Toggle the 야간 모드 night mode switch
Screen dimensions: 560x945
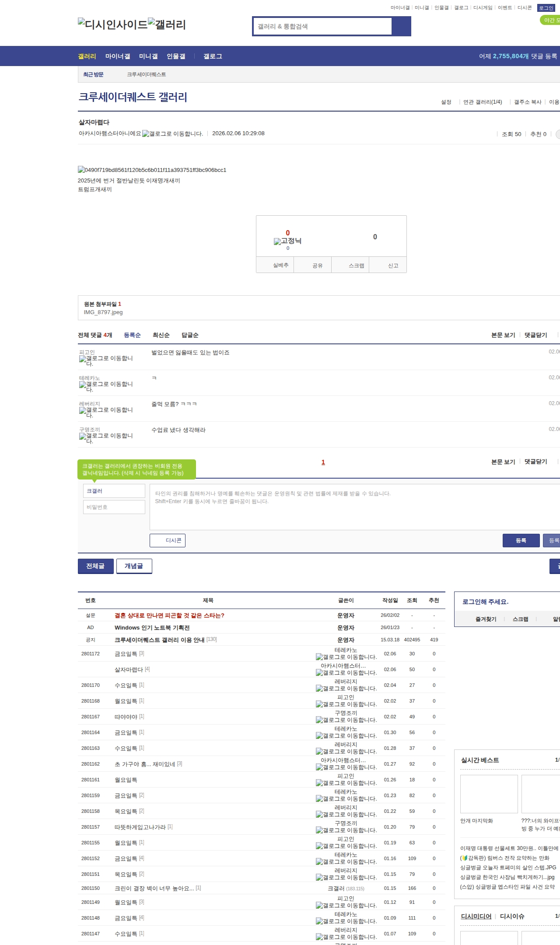pyautogui.click(x=551, y=20)
